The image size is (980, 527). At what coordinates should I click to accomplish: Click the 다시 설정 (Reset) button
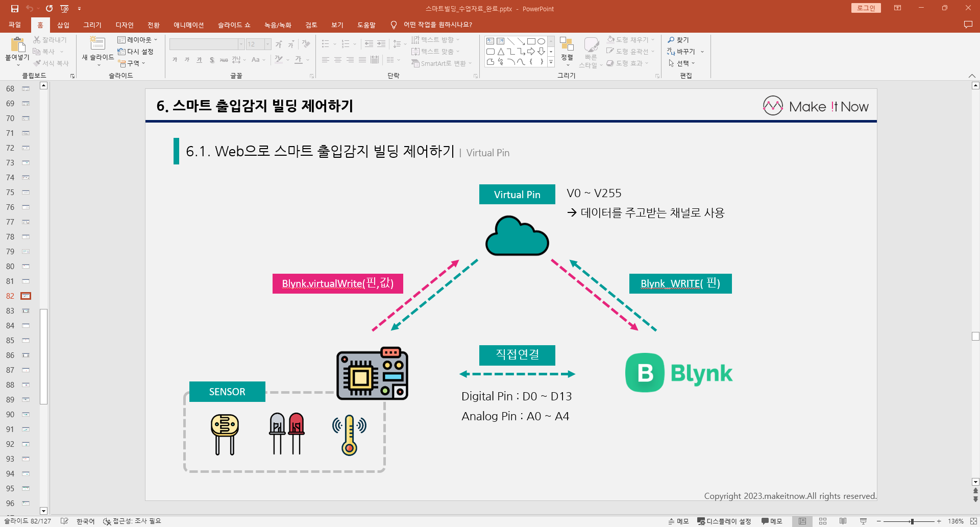[x=135, y=52]
